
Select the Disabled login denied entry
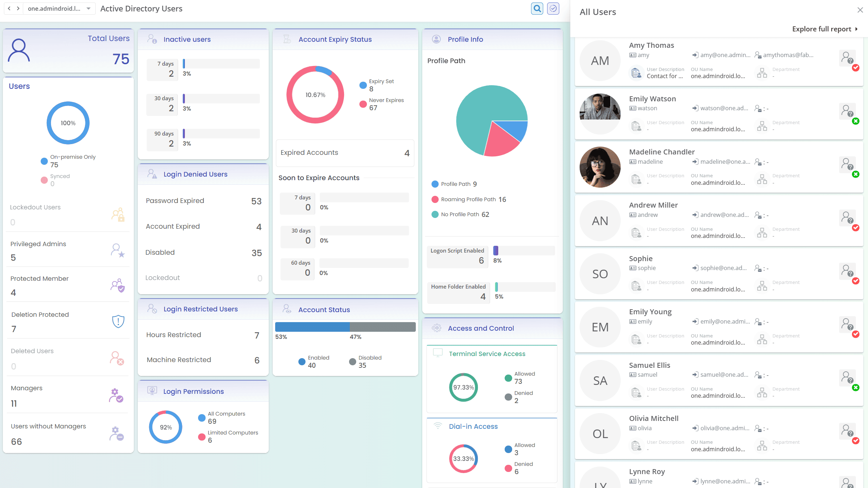pyautogui.click(x=203, y=253)
